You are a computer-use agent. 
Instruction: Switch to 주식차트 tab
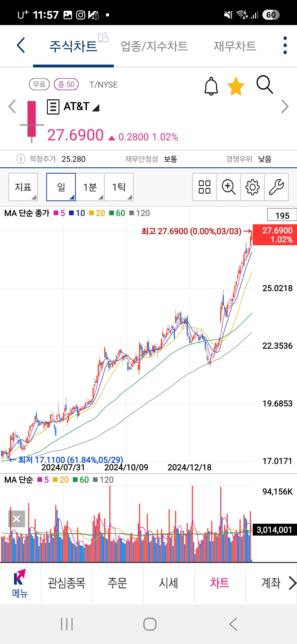click(x=73, y=46)
